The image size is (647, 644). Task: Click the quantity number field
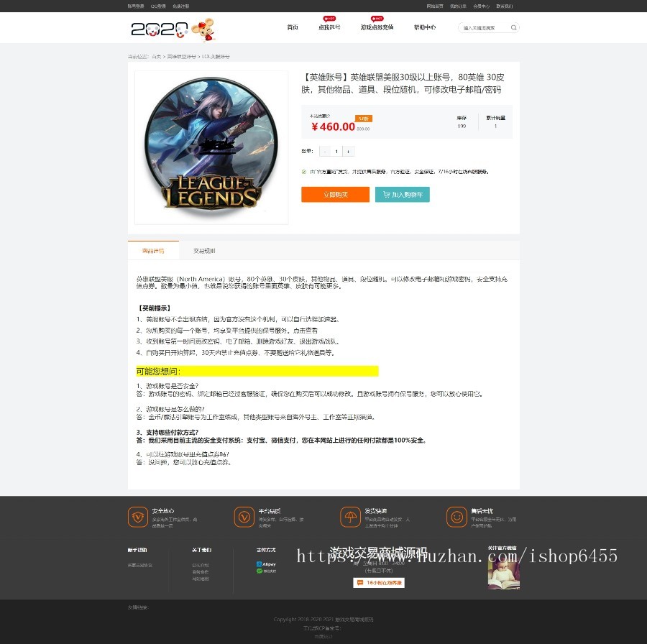(x=336, y=152)
